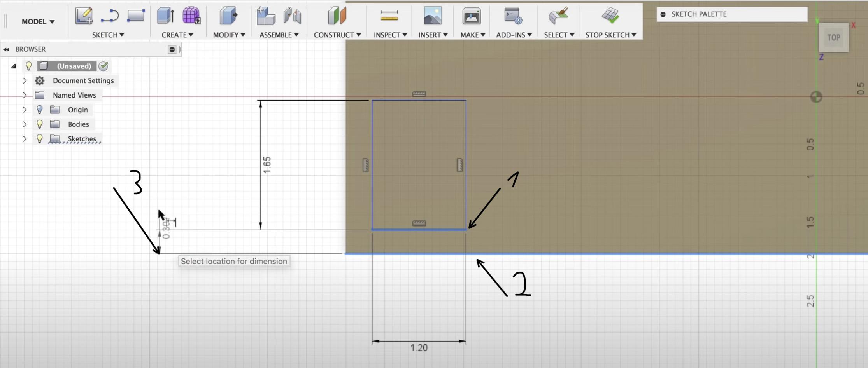Click the Press Pull modify icon
Image resolution: width=868 pixels, height=368 pixels.
tap(228, 16)
